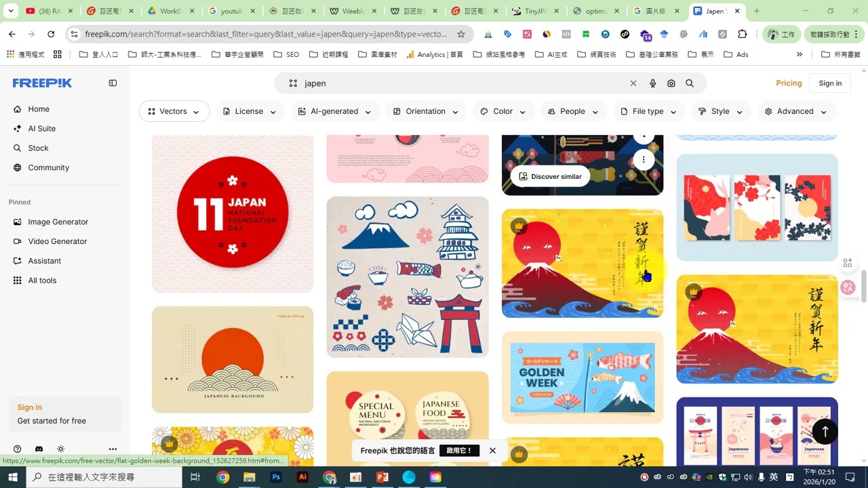Open AI Suite in the sidebar
This screenshot has height=488, width=868.
[x=42, y=129]
